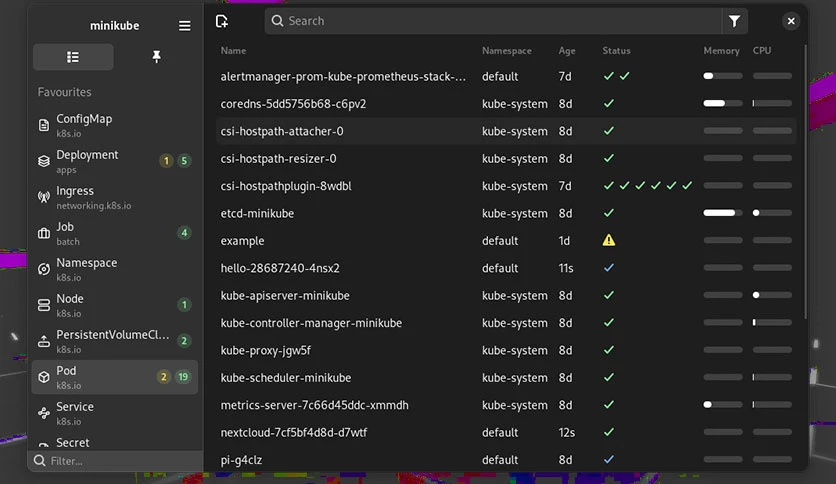836x484 pixels.
Task: Click Pod green badge showing 19
Action: [183, 377]
